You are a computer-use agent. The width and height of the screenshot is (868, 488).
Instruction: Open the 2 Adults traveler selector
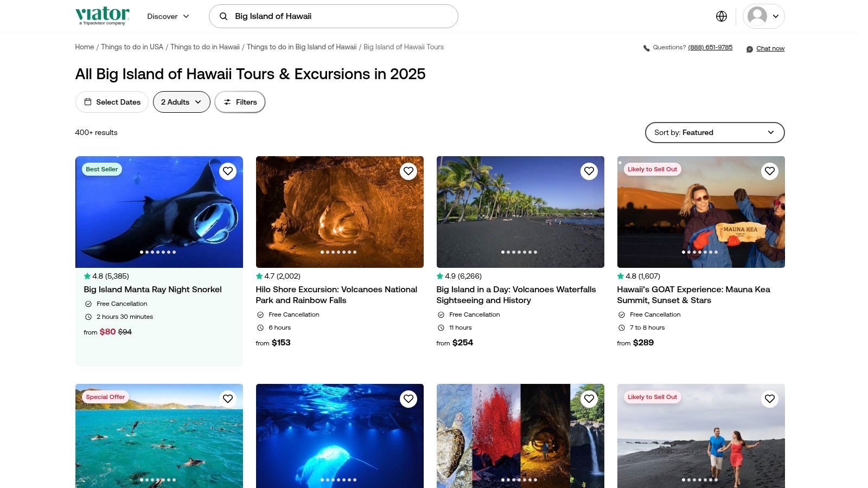[181, 102]
